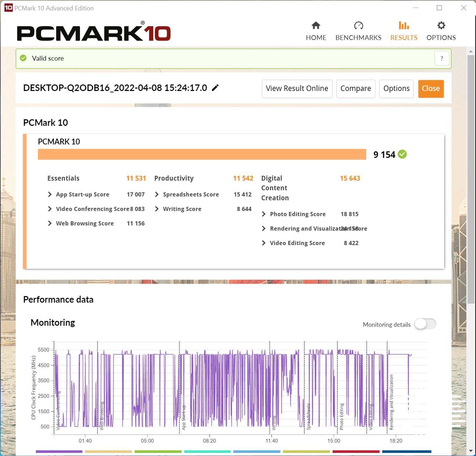The image size is (476, 456).
Task: Click the Web Browsing marker in chart
Action: 102,416
